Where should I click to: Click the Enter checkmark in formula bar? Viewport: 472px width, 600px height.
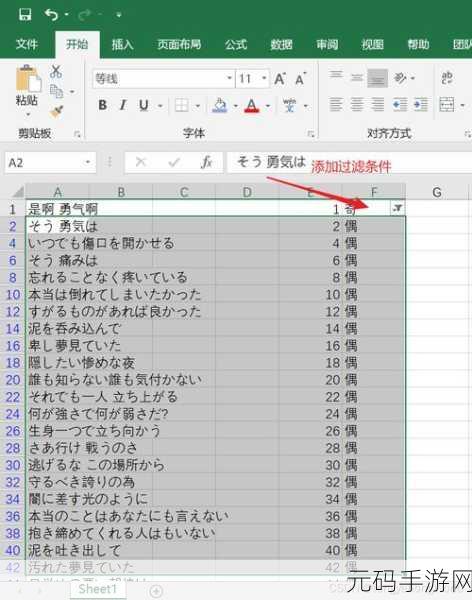(174, 162)
